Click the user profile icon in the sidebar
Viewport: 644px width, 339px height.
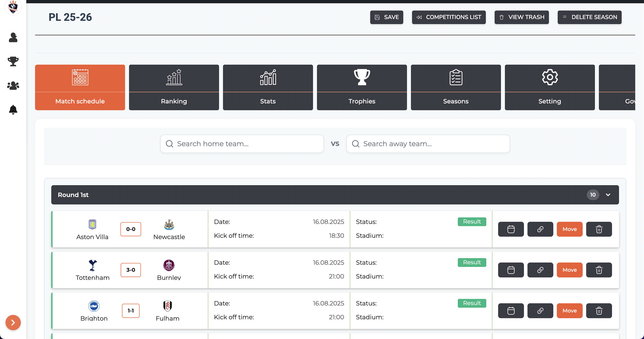pos(13,37)
